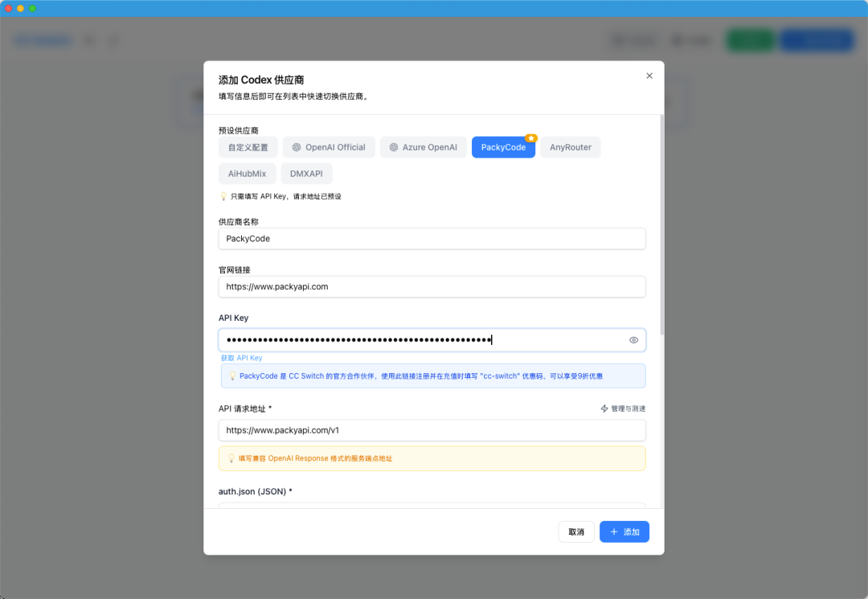
Task: Click the Azure OpenAI provider icon
Action: [393, 147]
